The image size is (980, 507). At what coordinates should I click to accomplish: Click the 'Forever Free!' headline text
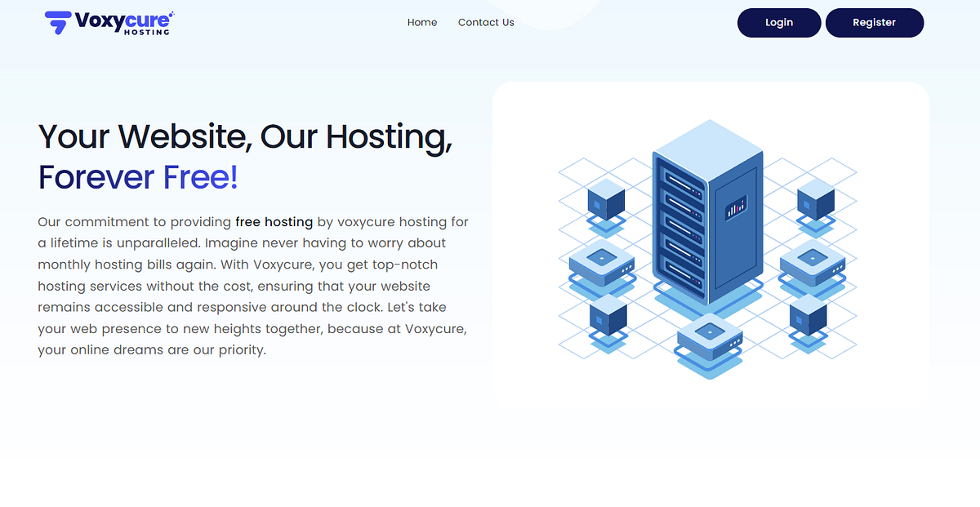coord(137,176)
